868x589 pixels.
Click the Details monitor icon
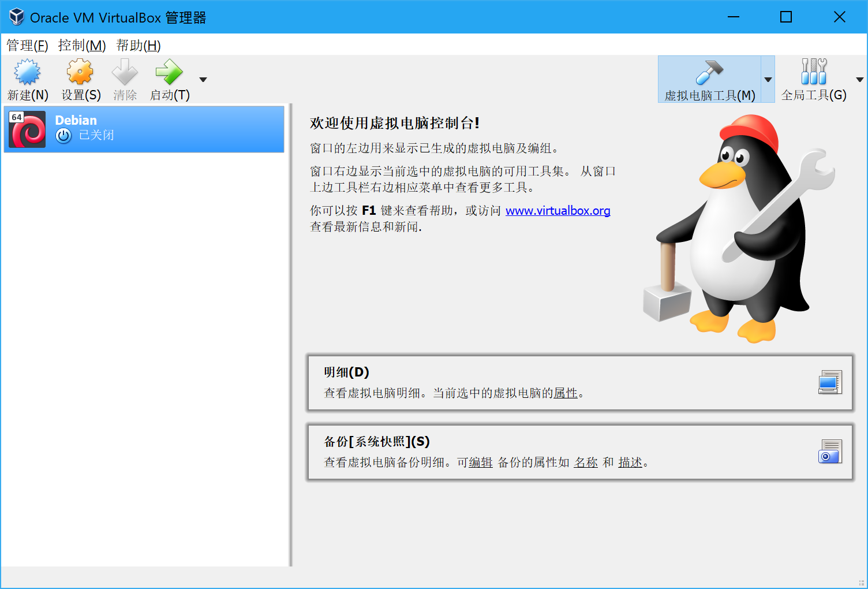click(830, 382)
